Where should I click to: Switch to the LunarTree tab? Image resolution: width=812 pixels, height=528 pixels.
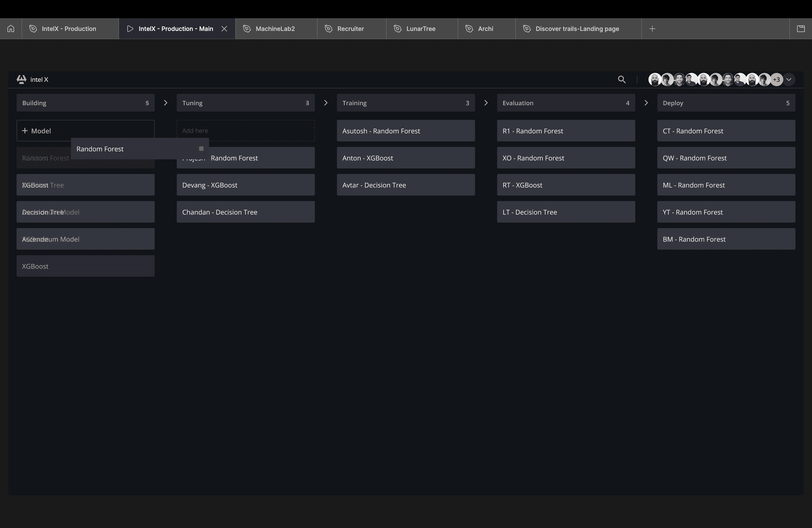pos(420,29)
